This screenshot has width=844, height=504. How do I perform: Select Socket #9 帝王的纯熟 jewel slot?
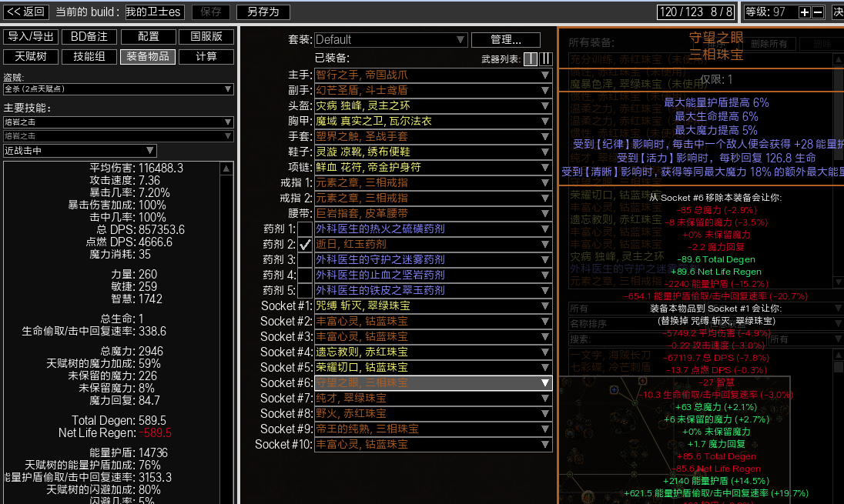[433, 429]
